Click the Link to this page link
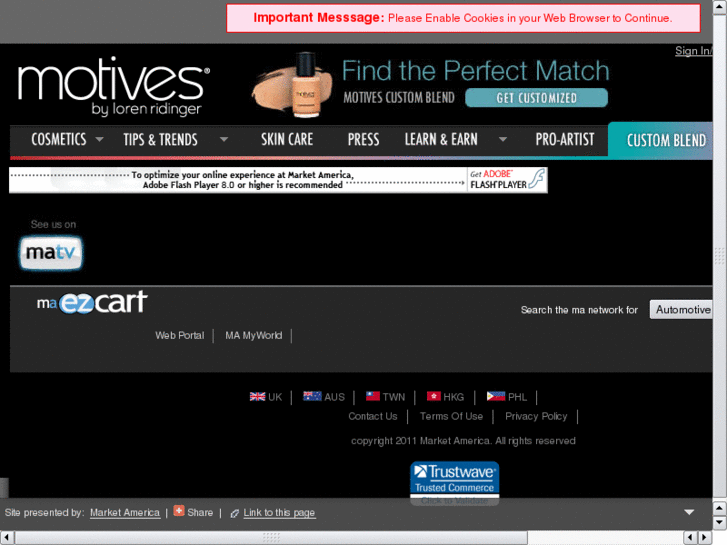 pyautogui.click(x=279, y=513)
